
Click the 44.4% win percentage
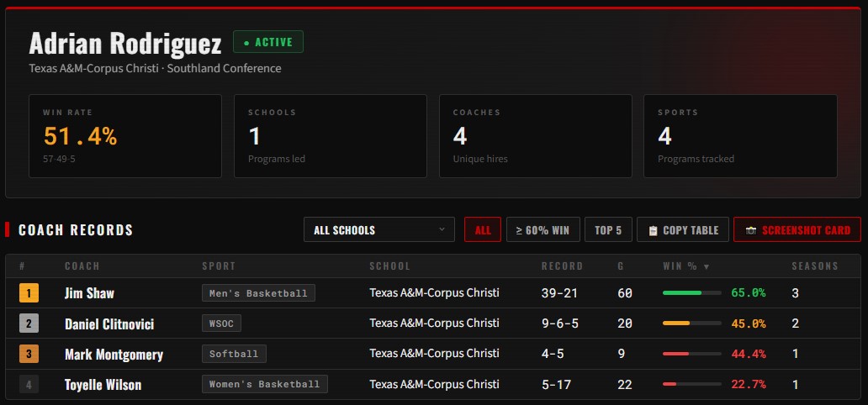pos(749,354)
